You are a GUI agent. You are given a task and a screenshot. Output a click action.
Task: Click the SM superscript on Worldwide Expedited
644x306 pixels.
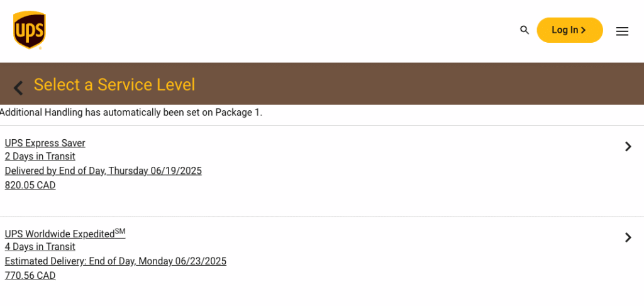pyautogui.click(x=120, y=232)
